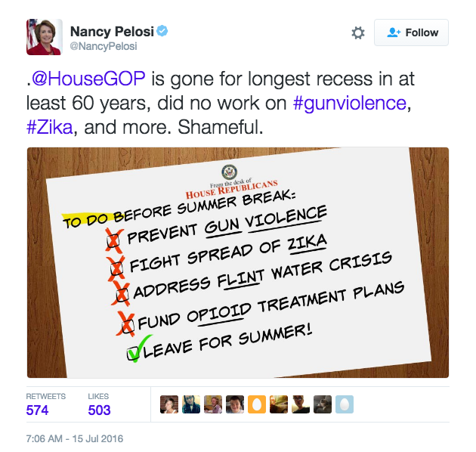Click the avatar immediately right of the orange egg
476x452 pixels.
click(x=279, y=404)
